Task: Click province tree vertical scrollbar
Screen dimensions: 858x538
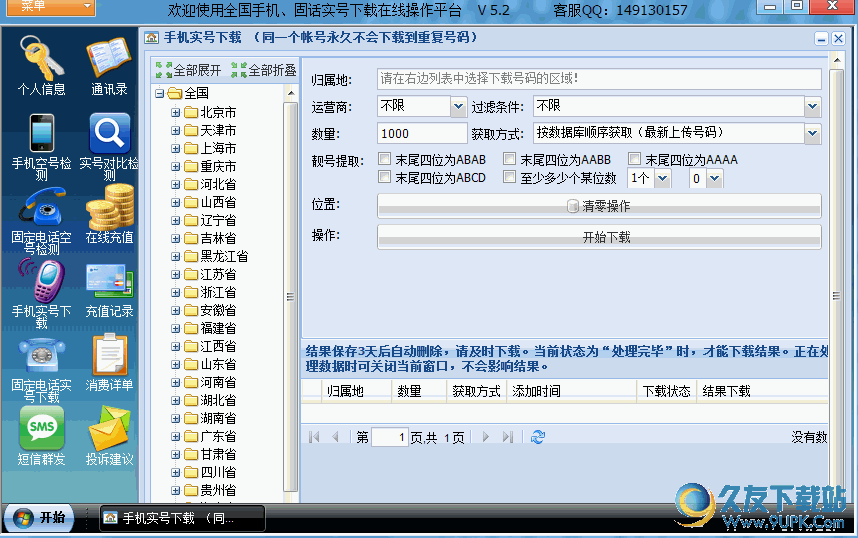Action: (x=291, y=297)
